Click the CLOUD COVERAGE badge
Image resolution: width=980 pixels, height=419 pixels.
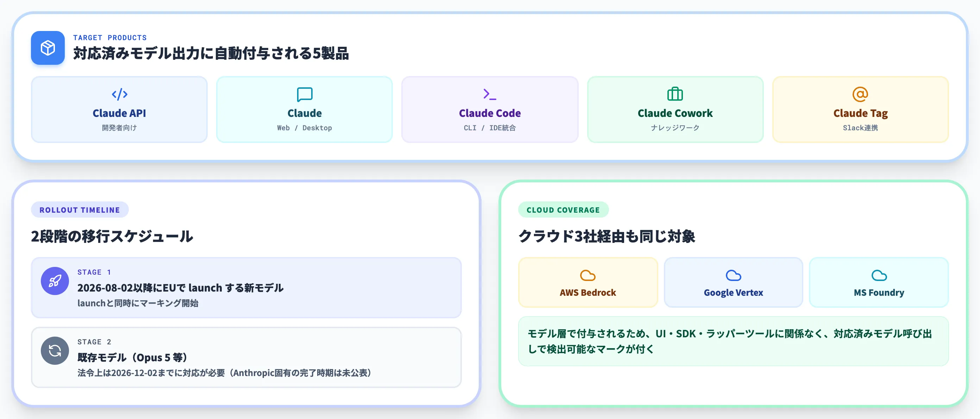coord(563,210)
